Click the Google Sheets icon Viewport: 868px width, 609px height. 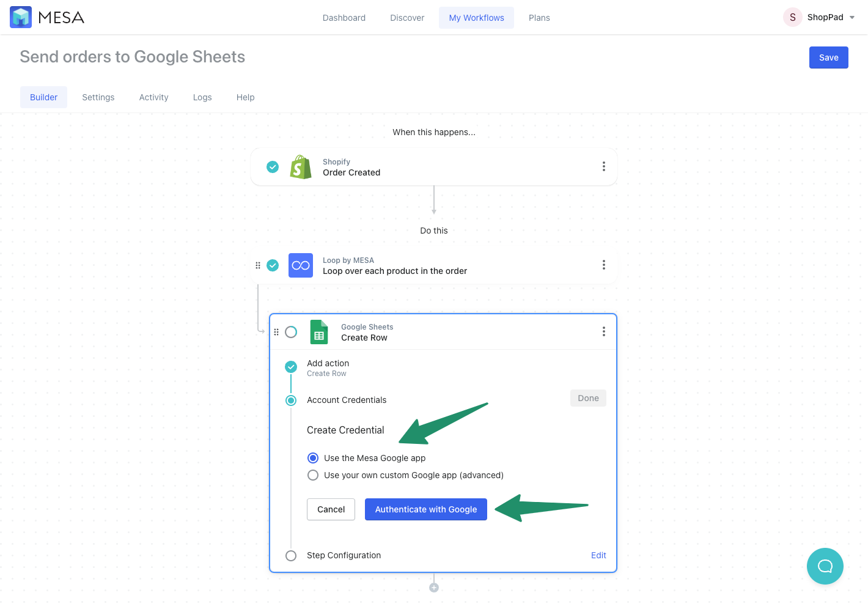[x=319, y=332]
